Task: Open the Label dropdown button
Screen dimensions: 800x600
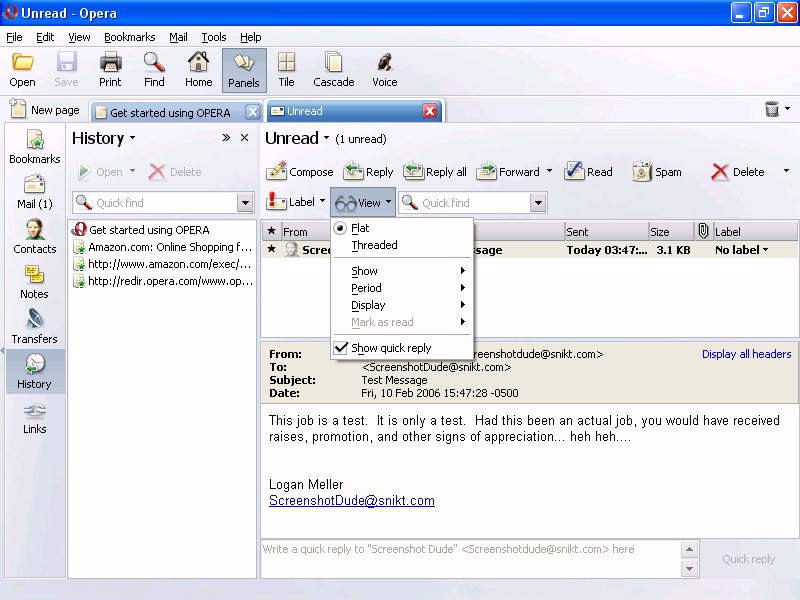Action: [x=295, y=202]
